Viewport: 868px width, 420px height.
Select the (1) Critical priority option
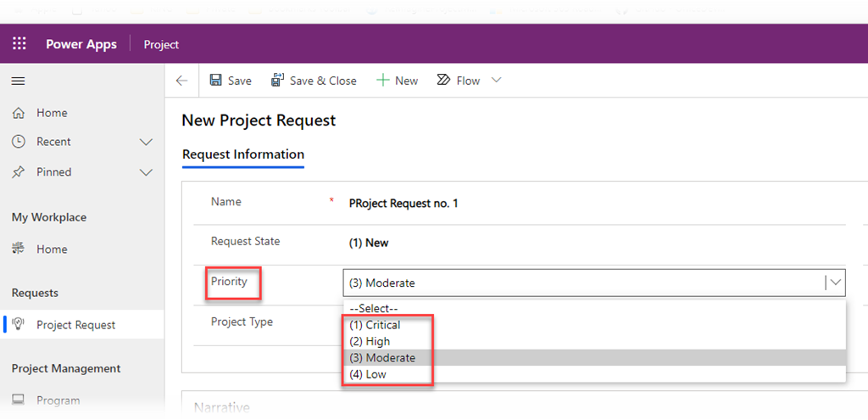click(x=375, y=325)
